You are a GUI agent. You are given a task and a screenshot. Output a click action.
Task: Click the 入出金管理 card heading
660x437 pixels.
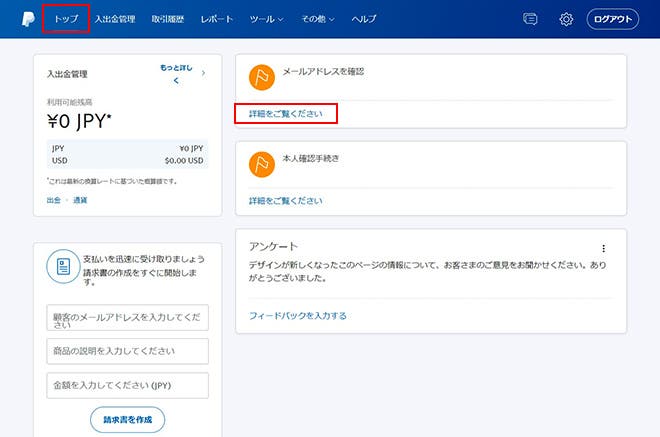pos(67,74)
